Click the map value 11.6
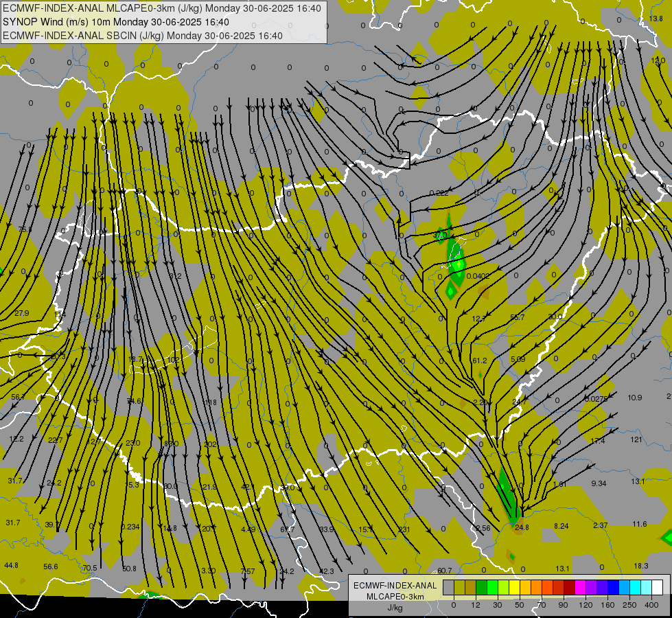This screenshot has width=672, height=618. click(x=640, y=524)
